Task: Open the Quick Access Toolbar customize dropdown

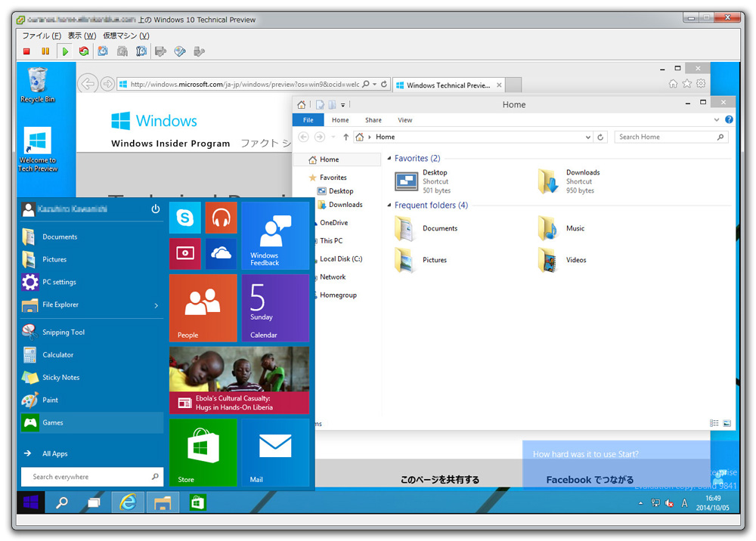Action: click(x=342, y=104)
